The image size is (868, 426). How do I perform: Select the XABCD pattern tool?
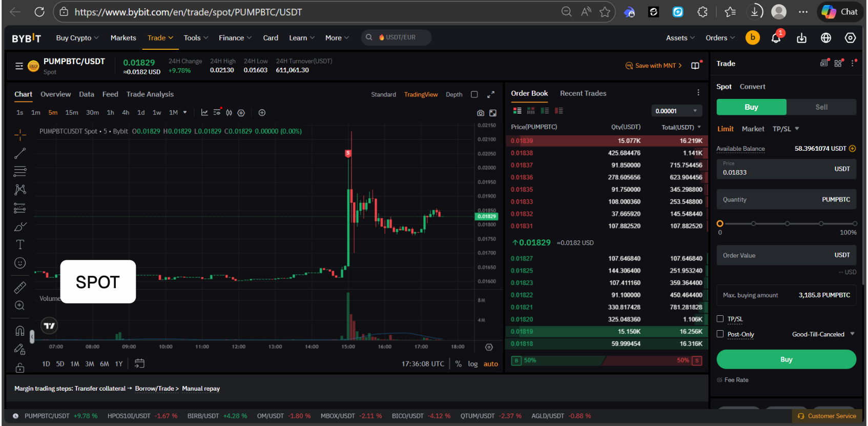(20, 190)
